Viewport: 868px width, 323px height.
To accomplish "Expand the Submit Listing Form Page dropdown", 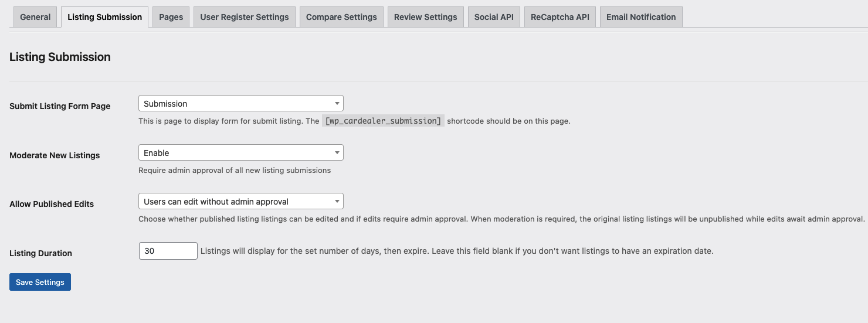I will click(x=240, y=104).
